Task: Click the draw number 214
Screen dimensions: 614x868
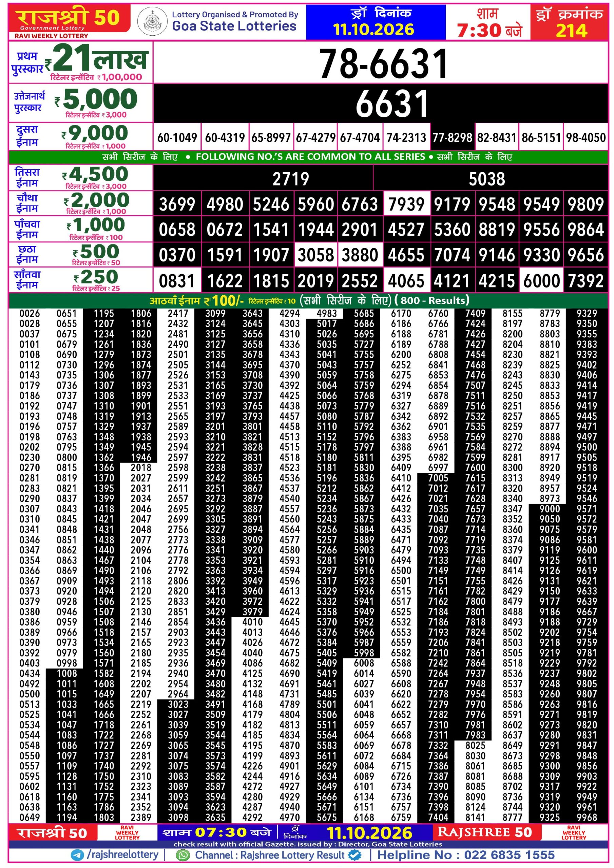Action: click(571, 30)
